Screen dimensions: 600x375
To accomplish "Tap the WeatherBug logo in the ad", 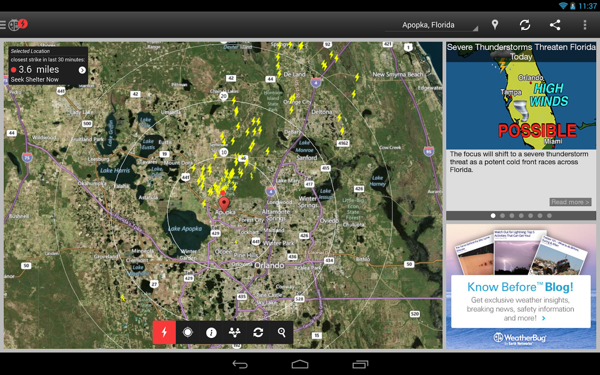I will 520,338.
